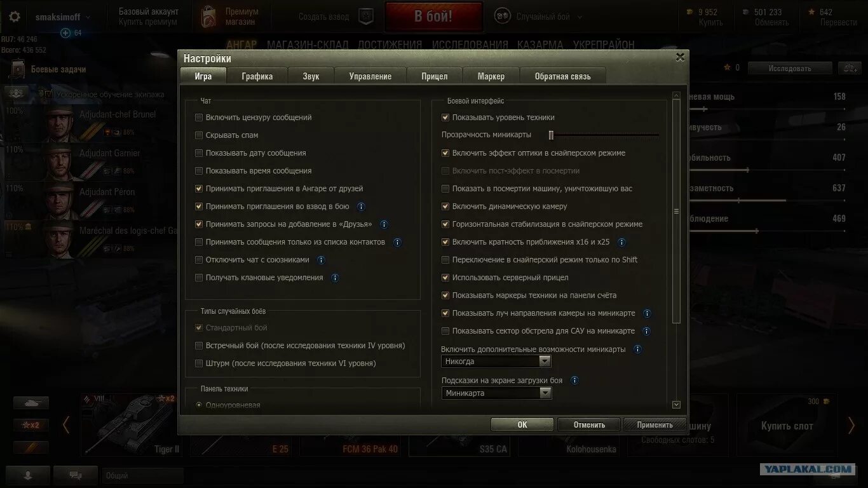Show info tooltip for server reticle x16 x25 zoom
Viewport: 868px width, 488px height.
click(x=621, y=242)
